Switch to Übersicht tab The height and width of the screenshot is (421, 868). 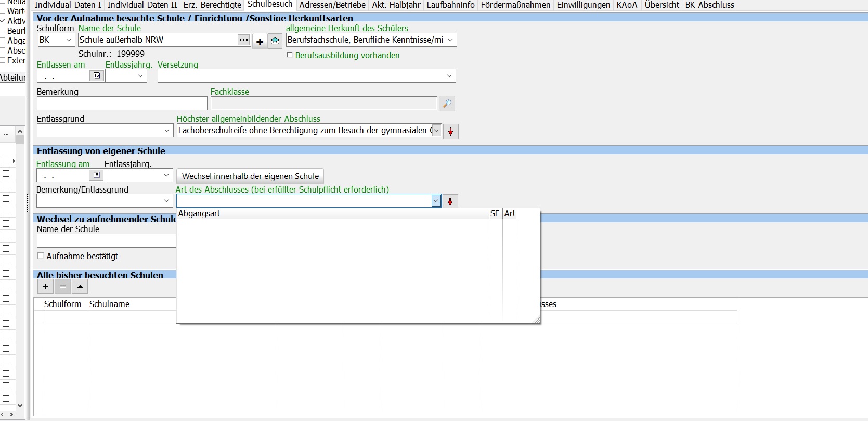pyautogui.click(x=662, y=5)
